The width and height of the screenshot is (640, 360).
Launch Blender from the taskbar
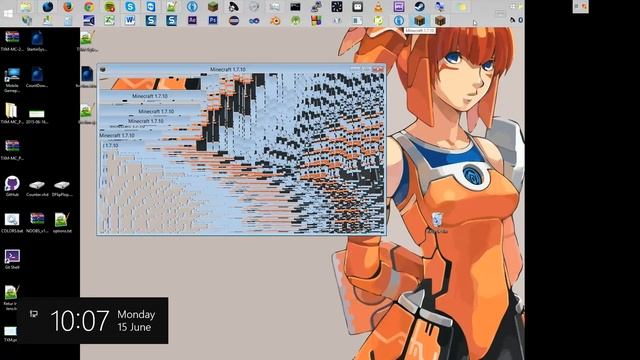[x=275, y=20]
